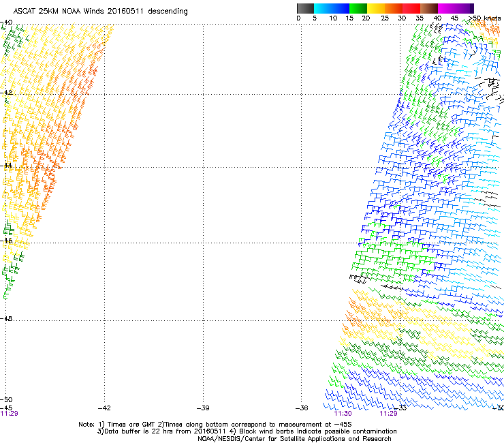Click the '0' label under the color scale
Image resolution: width=504 pixels, height=443 pixels.
(x=298, y=18)
